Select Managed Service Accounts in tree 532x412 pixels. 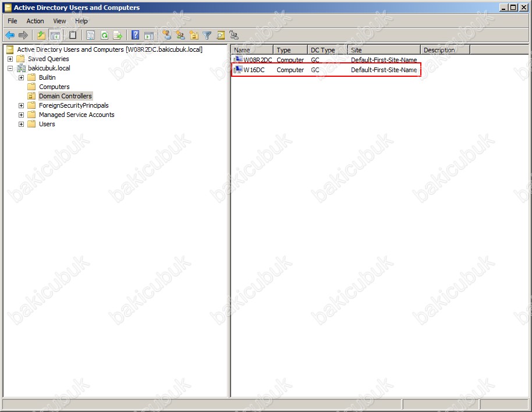coord(77,115)
